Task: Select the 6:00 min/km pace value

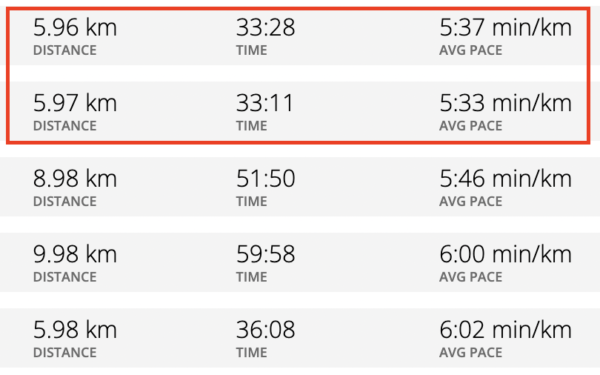Action: [505, 254]
